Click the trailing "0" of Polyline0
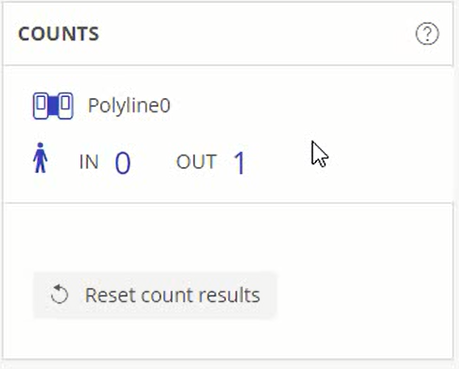Screen dimensions: 459x369 click(165, 106)
